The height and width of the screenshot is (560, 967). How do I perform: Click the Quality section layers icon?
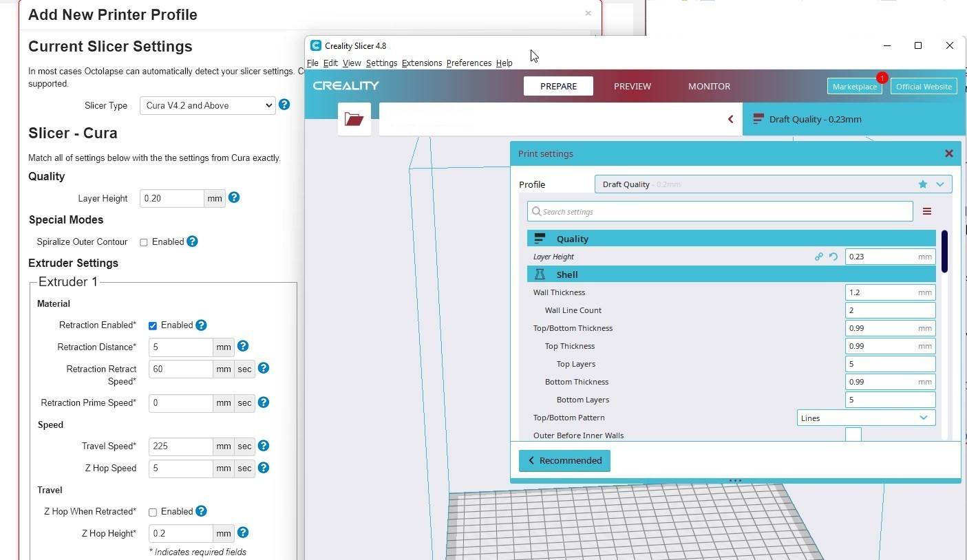(540, 238)
